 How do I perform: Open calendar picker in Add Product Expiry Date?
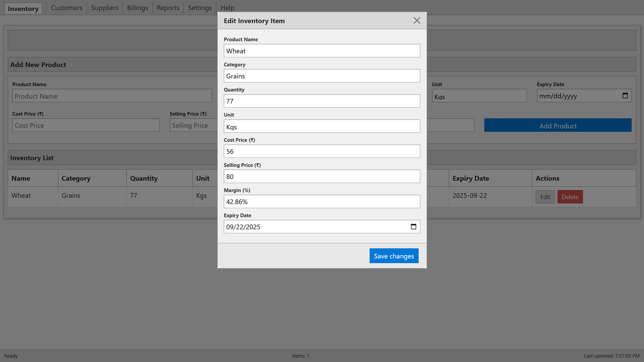(625, 96)
